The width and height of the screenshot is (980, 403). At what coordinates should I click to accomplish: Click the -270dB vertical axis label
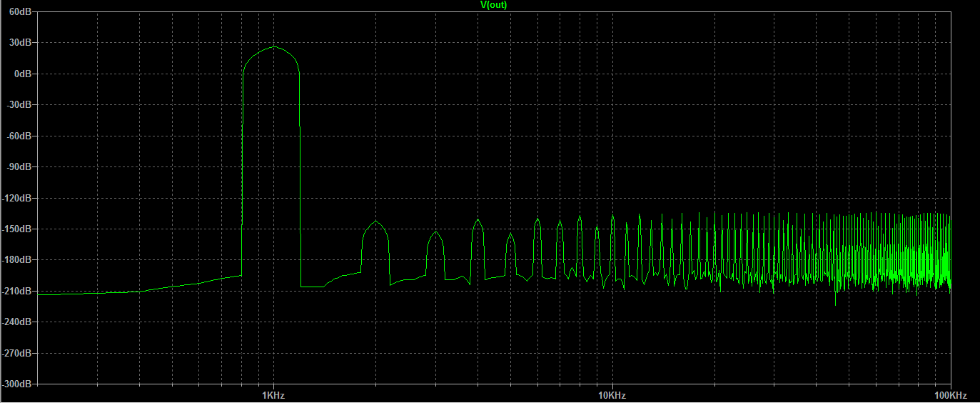pyautogui.click(x=16, y=353)
